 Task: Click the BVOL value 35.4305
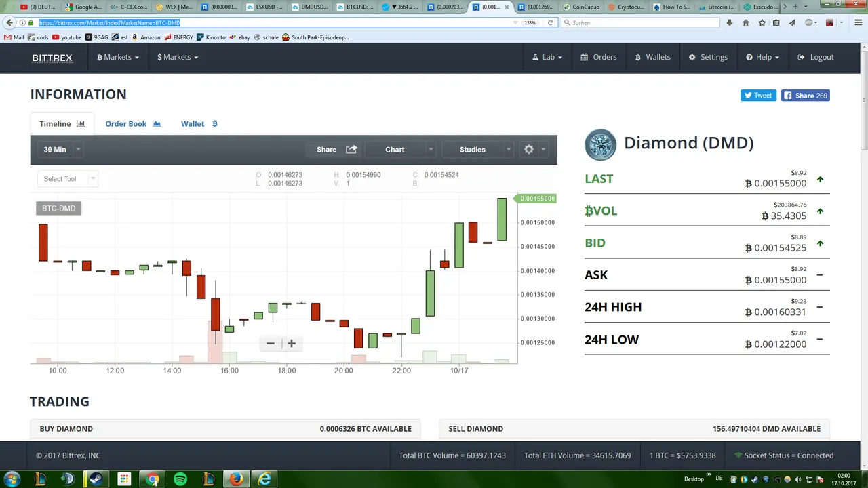click(784, 216)
